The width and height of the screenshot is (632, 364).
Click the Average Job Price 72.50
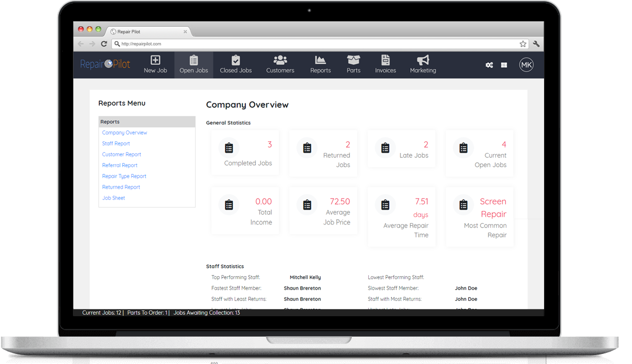pos(340,201)
